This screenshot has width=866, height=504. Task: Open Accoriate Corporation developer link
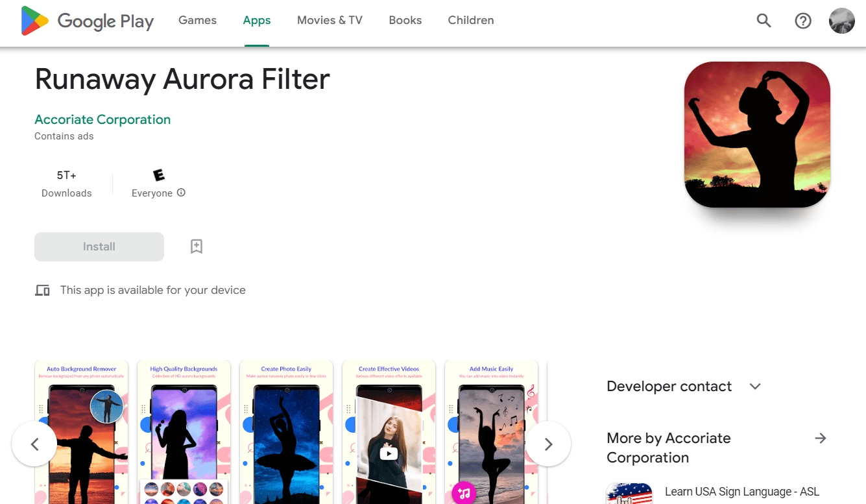coord(102,119)
